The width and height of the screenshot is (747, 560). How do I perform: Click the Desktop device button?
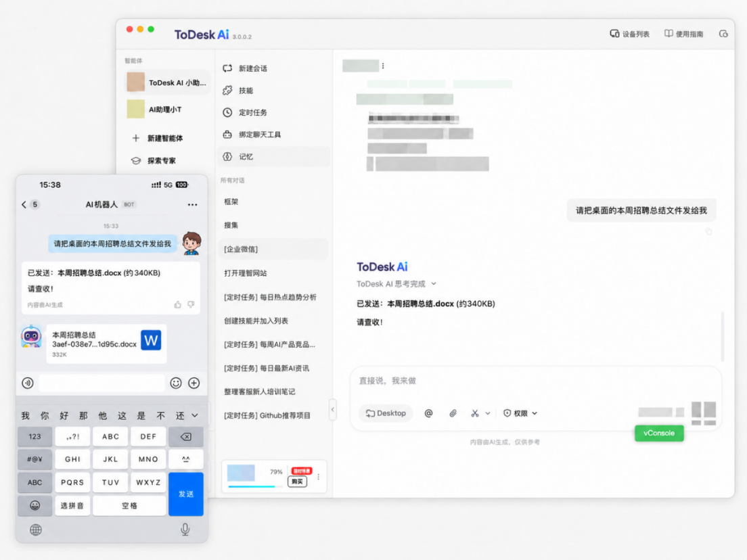386,413
